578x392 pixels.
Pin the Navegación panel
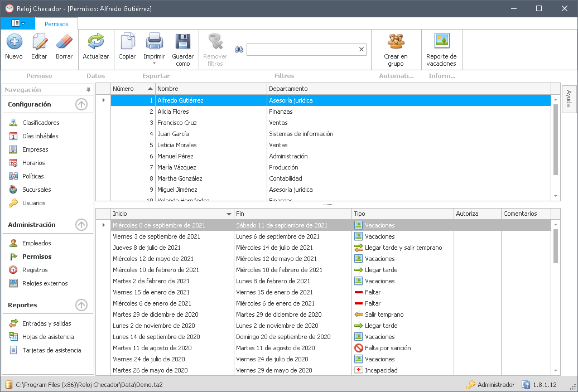pyautogui.click(x=88, y=90)
